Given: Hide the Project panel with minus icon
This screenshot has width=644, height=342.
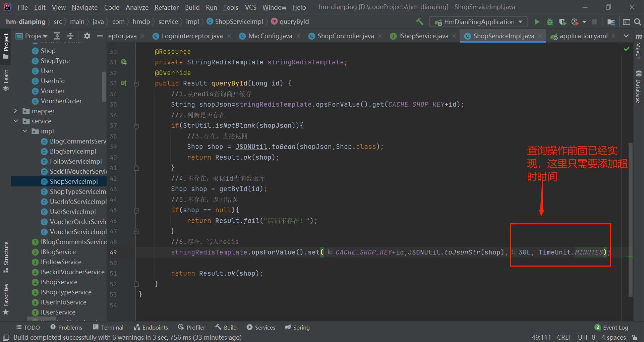Looking at the screenshot, I should click(x=100, y=36).
